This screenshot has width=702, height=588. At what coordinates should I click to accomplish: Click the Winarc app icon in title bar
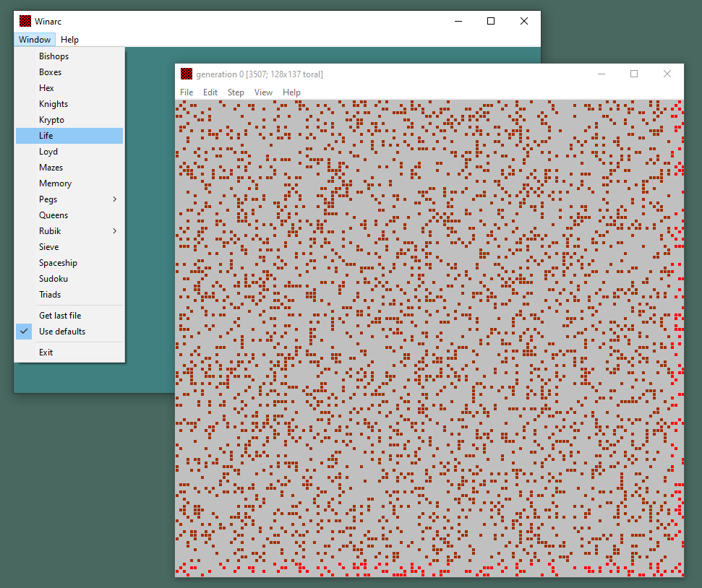point(25,21)
